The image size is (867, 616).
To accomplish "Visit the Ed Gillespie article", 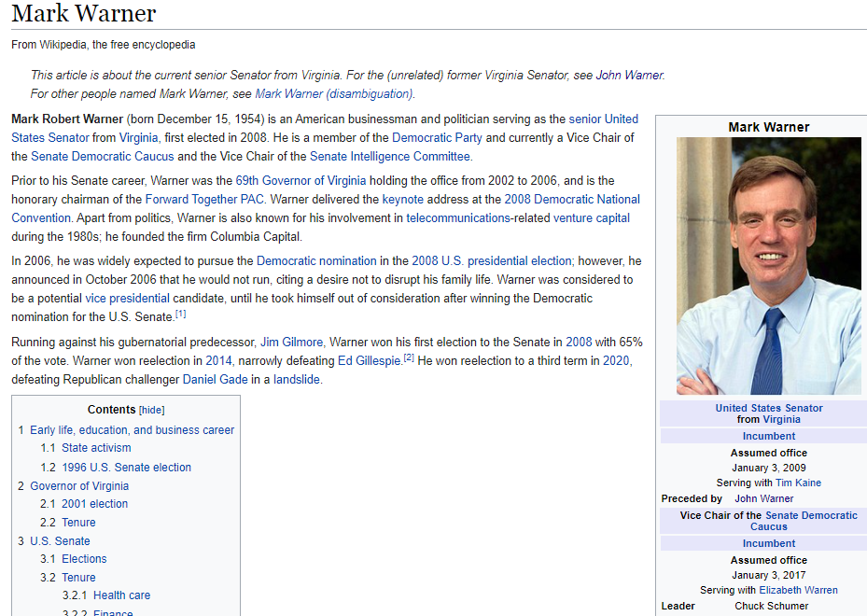I will pyautogui.click(x=369, y=361).
